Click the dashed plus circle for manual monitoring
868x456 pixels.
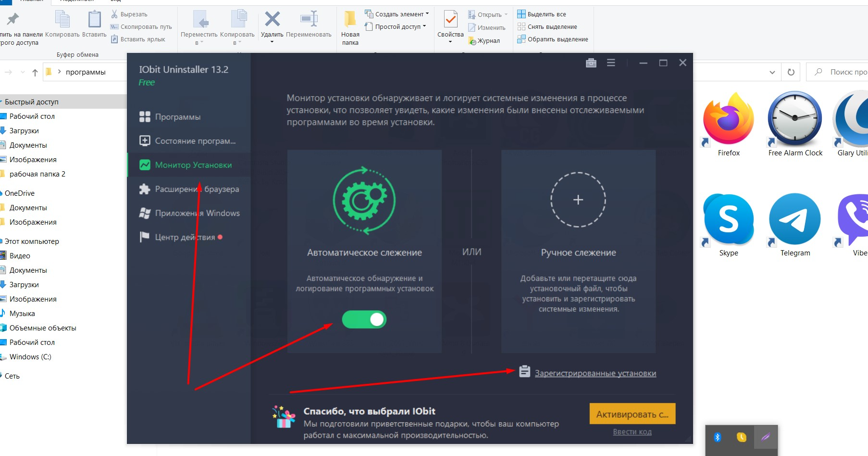tap(578, 200)
